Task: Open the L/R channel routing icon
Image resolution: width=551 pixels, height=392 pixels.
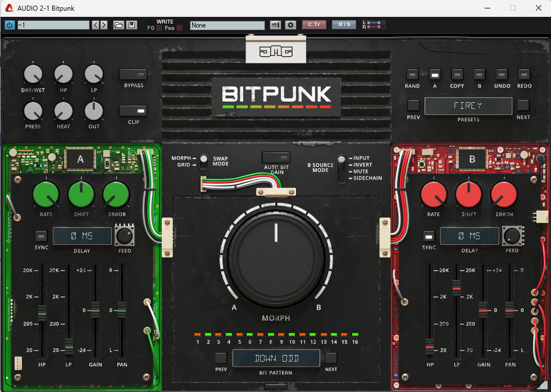Action: click(374, 25)
